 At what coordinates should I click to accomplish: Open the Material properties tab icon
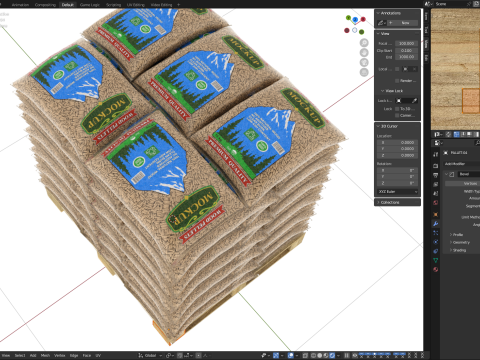point(436,269)
